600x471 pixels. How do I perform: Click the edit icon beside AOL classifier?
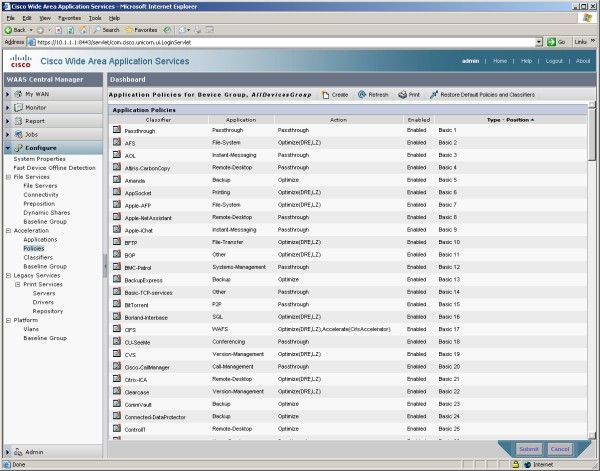117,155
